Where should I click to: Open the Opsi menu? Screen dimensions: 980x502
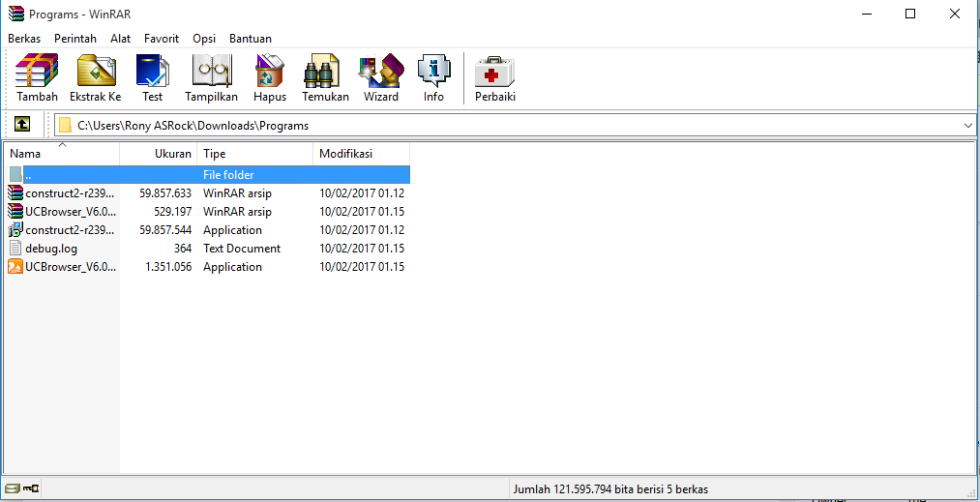(204, 39)
